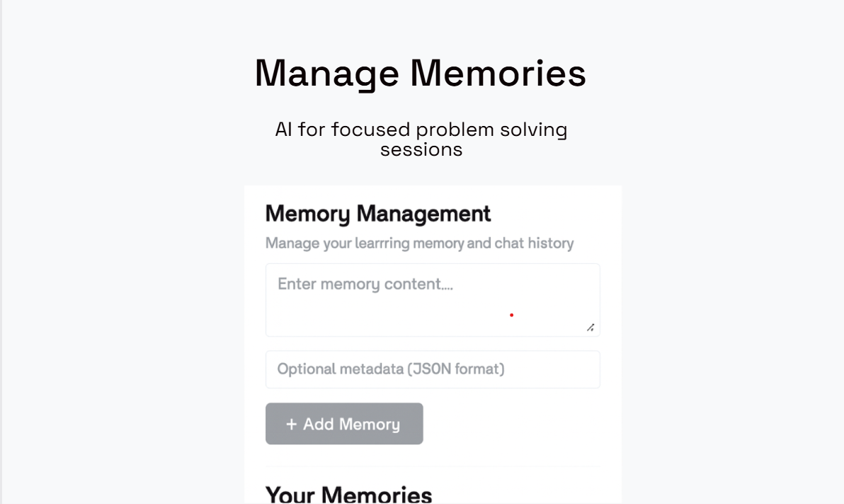Click the small red dot in the textarea

pos(511,315)
